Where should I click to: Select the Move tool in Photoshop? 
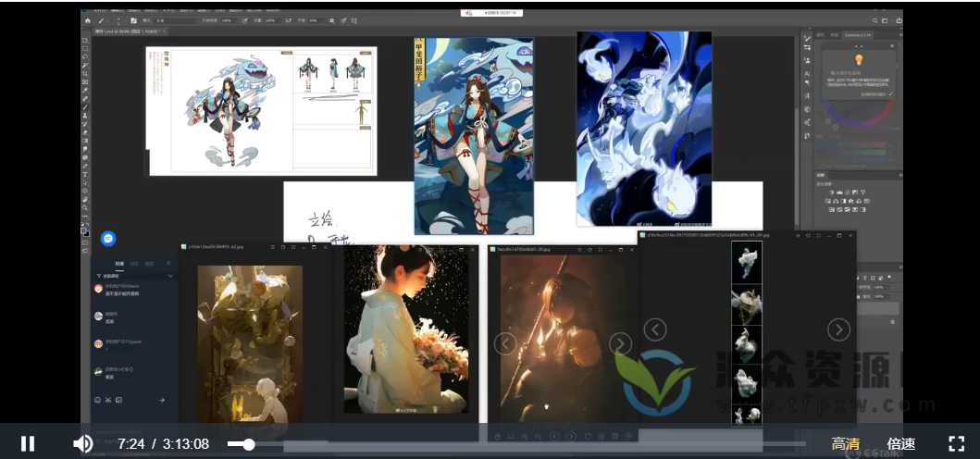point(86,40)
